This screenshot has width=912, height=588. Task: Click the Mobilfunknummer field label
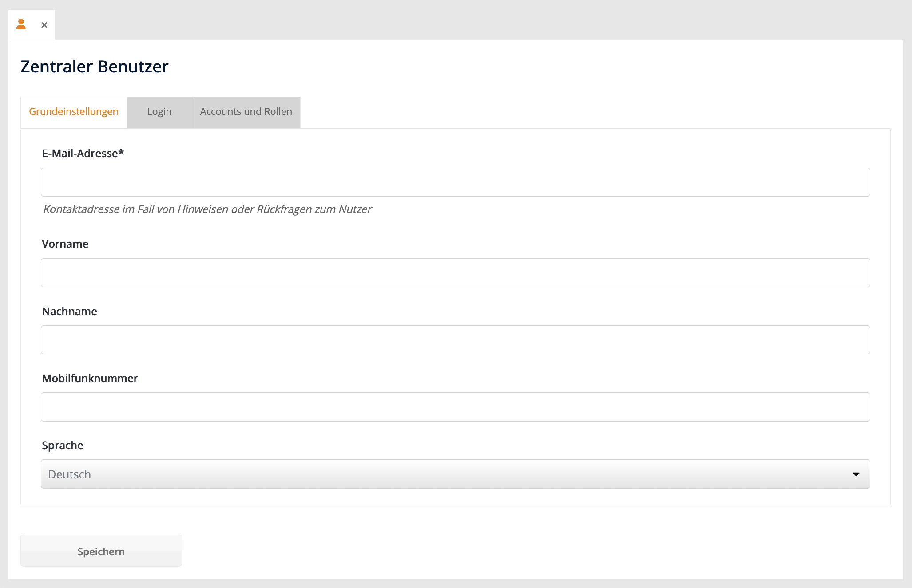[x=90, y=379]
